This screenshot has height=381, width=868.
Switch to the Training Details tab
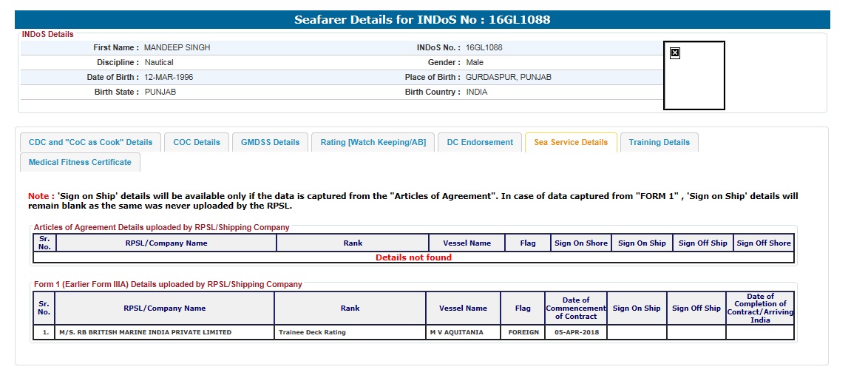(659, 142)
